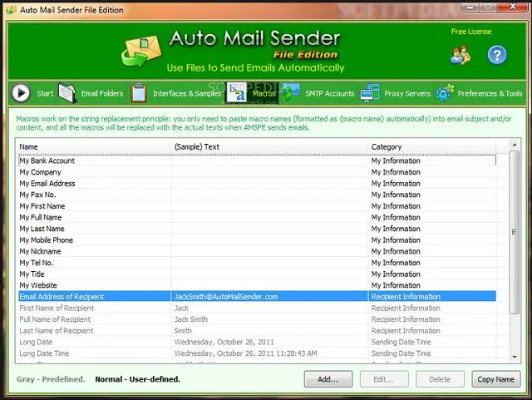
Task: Click the Copy Name button
Action: point(496,379)
